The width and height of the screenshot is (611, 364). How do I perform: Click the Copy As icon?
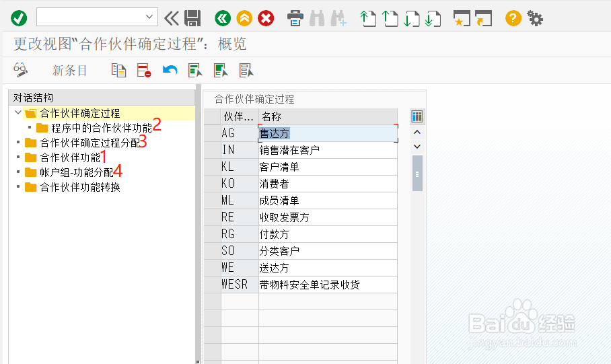click(x=118, y=70)
